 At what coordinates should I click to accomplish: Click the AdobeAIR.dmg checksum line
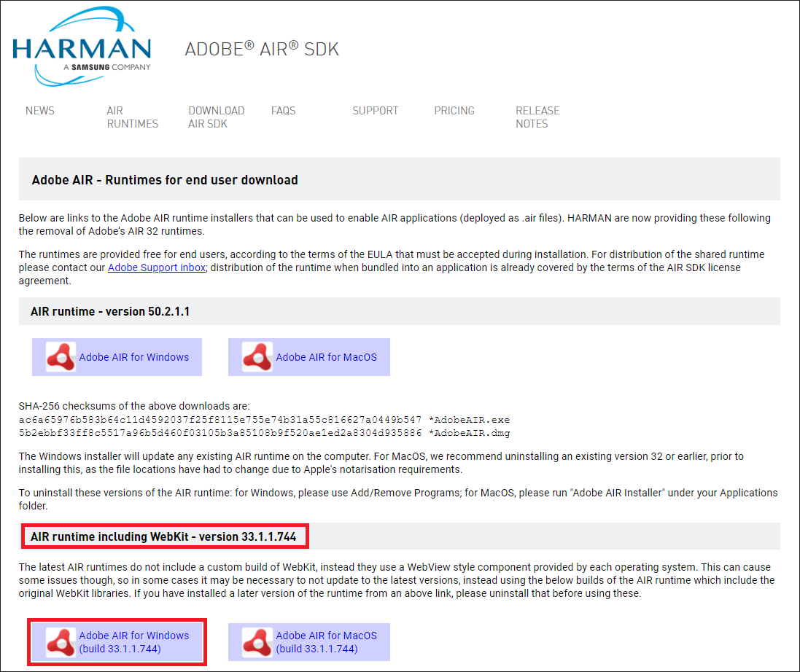pyautogui.click(x=264, y=433)
